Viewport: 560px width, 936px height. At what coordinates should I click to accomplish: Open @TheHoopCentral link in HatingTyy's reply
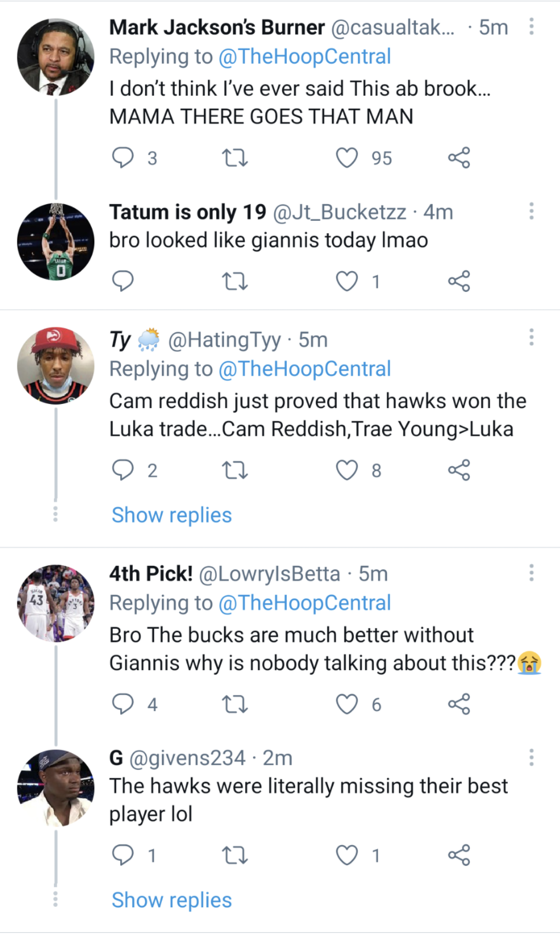(x=305, y=369)
